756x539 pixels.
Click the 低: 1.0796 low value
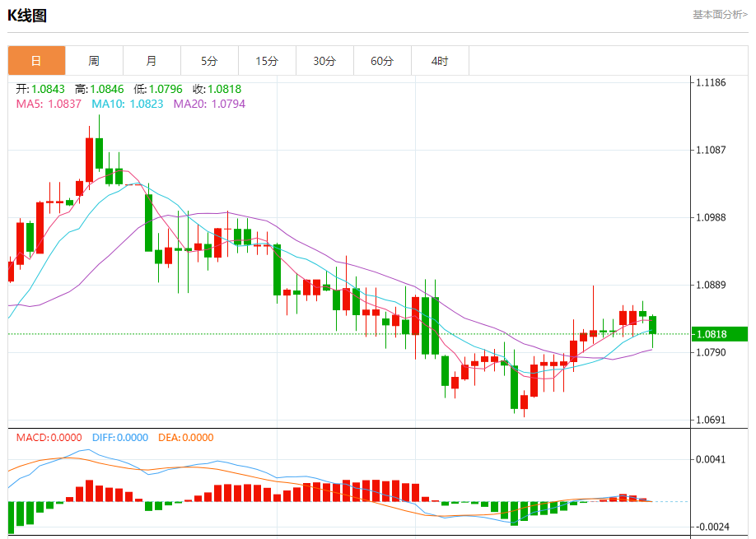click(158, 89)
